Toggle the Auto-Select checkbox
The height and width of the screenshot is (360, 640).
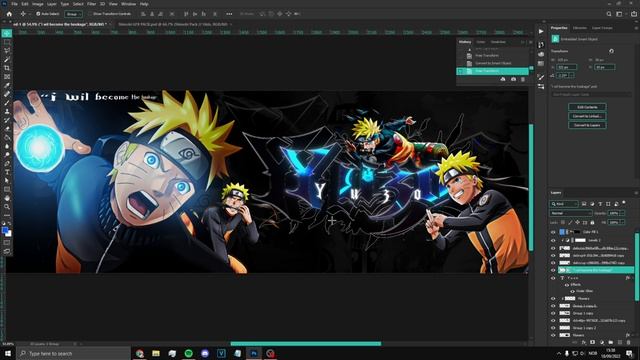[38, 14]
